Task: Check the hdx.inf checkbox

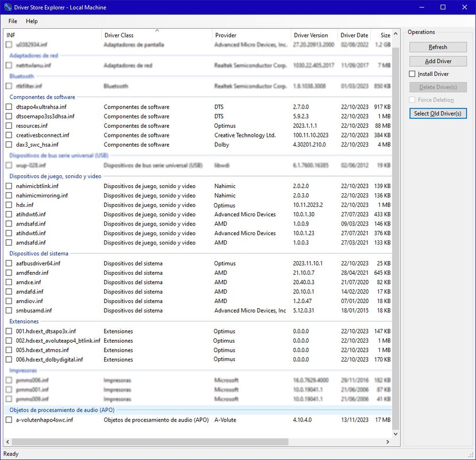Action: (x=9, y=205)
